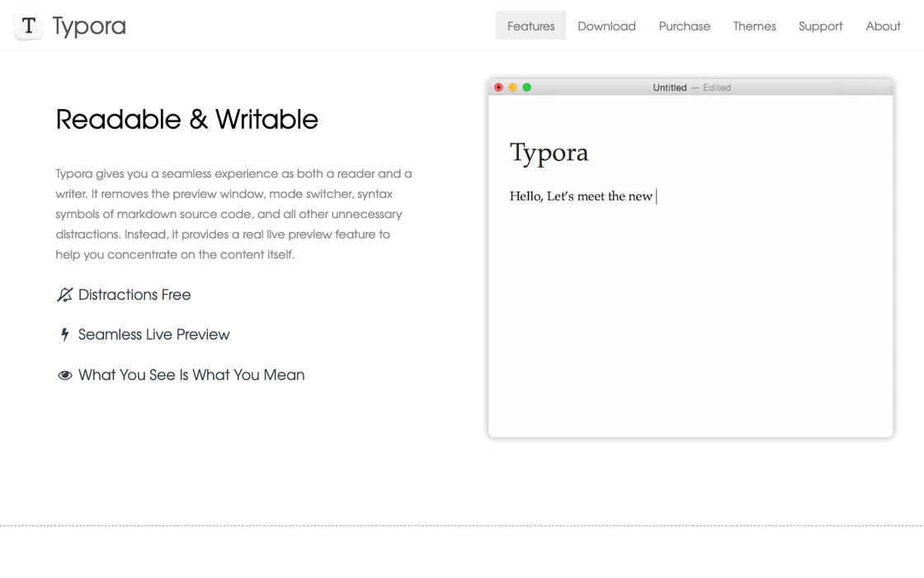This screenshot has height=578, width=924.
Task: Click the muted bell Distractions Free icon
Action: [65, 295]
